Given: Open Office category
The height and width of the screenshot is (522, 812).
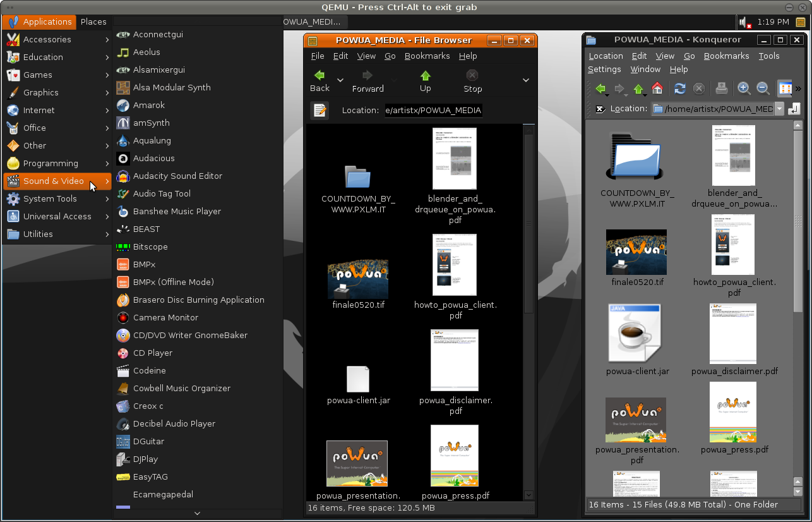Looking at the screenshot, I should (x=57, y=128).
